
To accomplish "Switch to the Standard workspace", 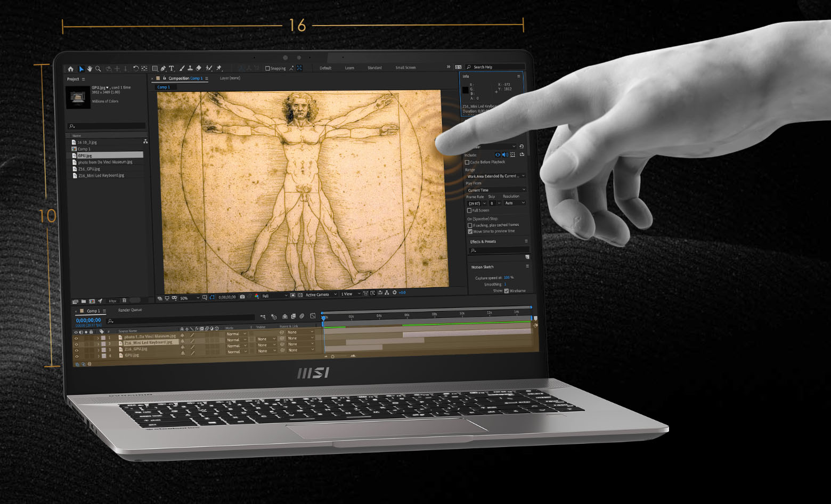I will click(x=374, y=68).
